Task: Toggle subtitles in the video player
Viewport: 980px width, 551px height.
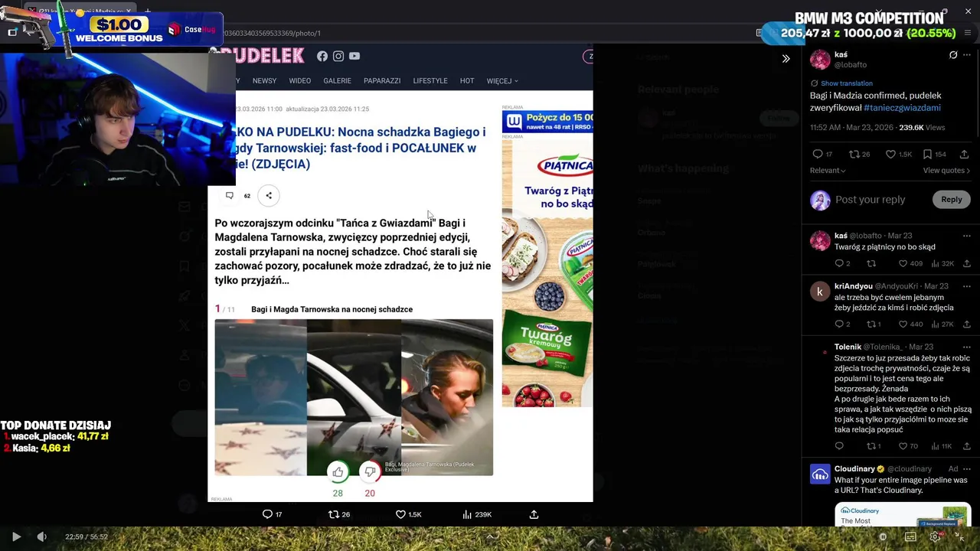Action: click(x=910, y=536)
